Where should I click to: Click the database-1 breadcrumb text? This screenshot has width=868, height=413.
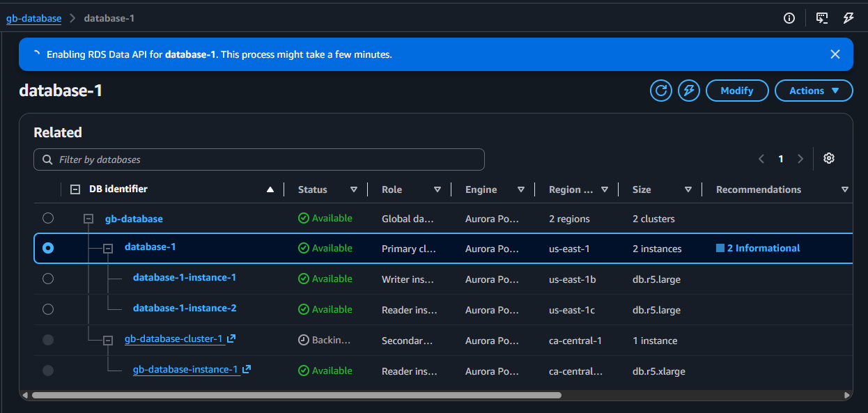click(109, 18)
